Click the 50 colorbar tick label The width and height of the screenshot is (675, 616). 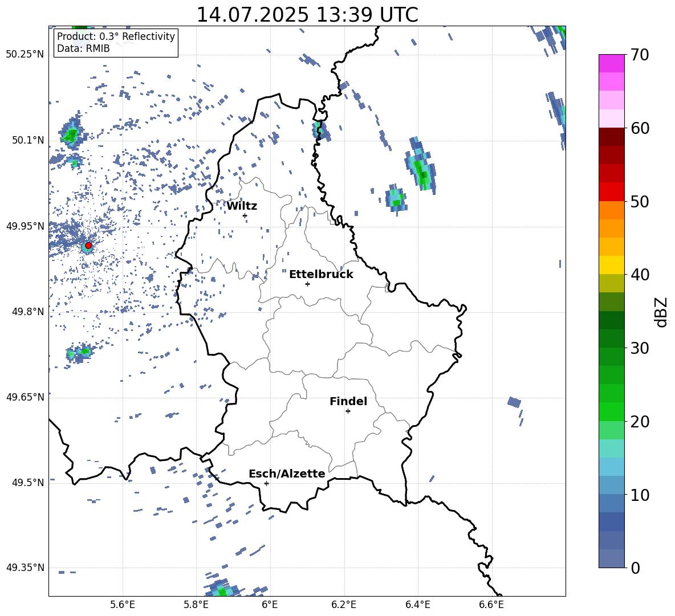tap(640, 201)
